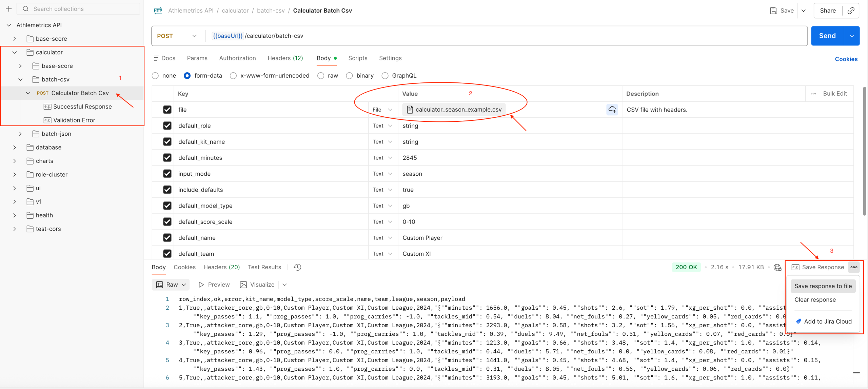Switch to the Authorization tab
Image resolution: width=868 pixels, height=389 pixels.
point(237,58)
